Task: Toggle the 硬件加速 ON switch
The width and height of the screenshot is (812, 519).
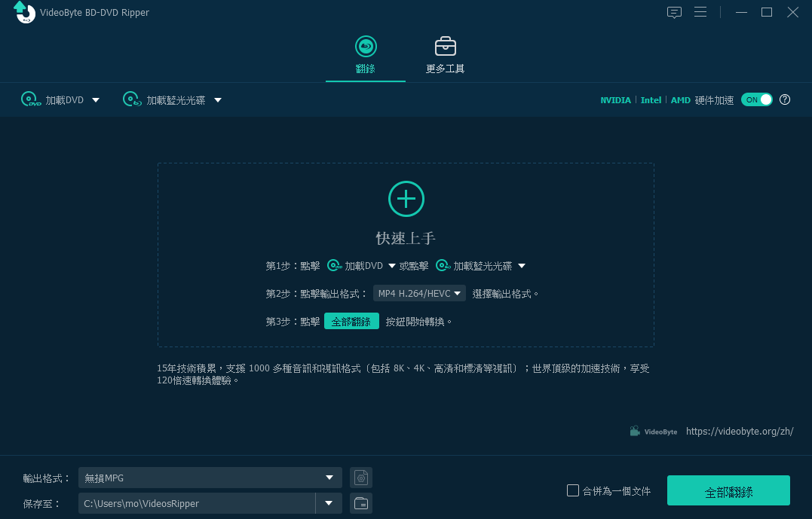Action: click(757, 99)
